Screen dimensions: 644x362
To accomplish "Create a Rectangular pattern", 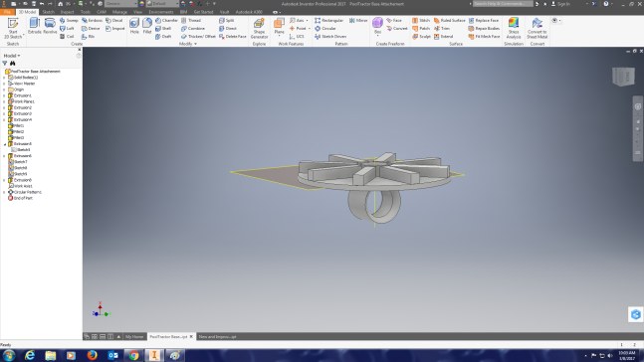I will click(328, 20).
